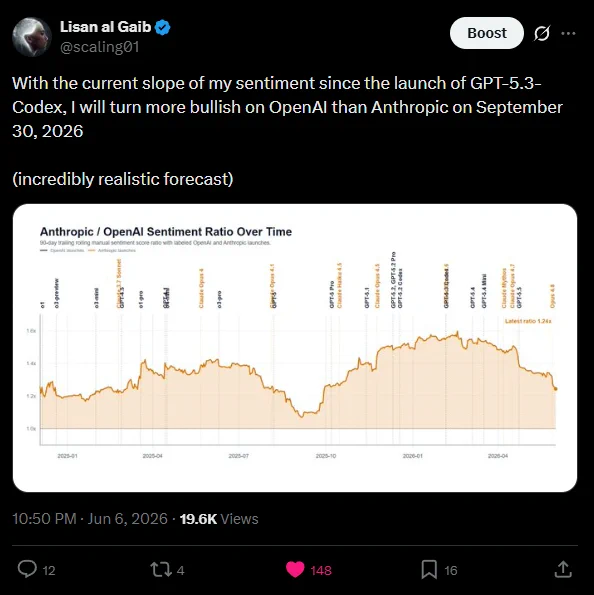Toggle the pink heart like
This screenshot has height=595, width=594.
[x=295, y=570]
